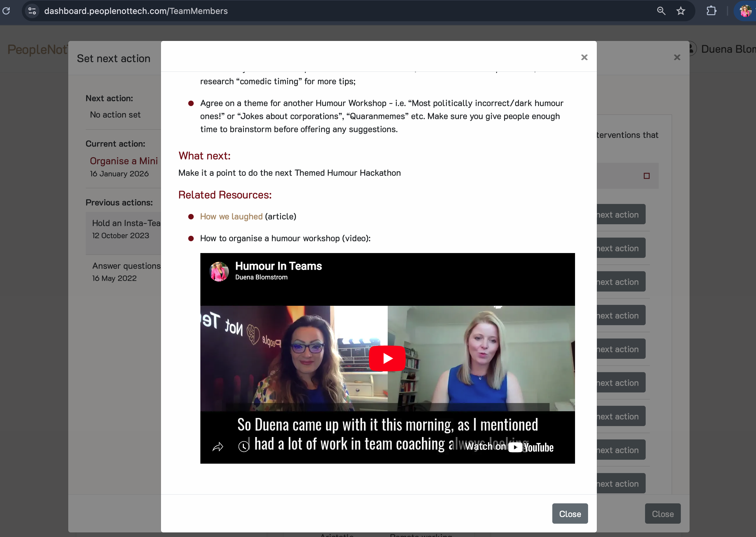Tick the small red checkbox on right
This screenshot has width=756, height=537.
pos(647,176)
